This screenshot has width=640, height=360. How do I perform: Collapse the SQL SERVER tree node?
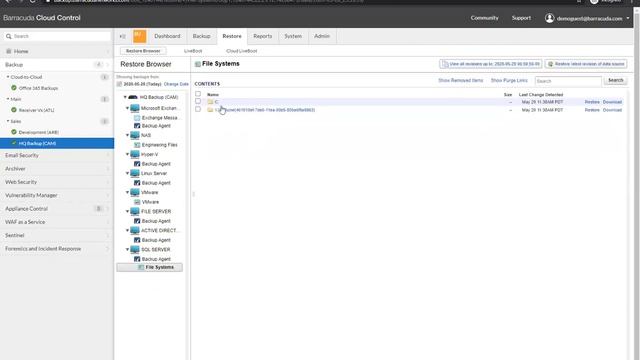127,249
